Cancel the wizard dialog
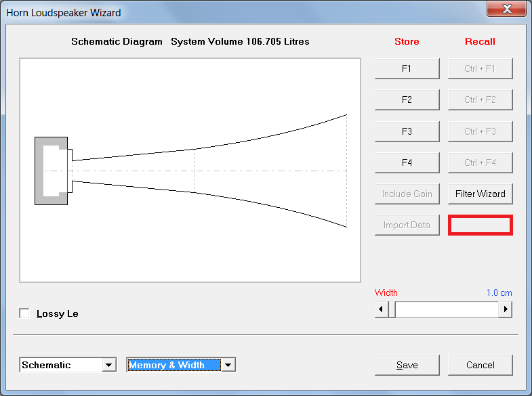 (480, 365)
